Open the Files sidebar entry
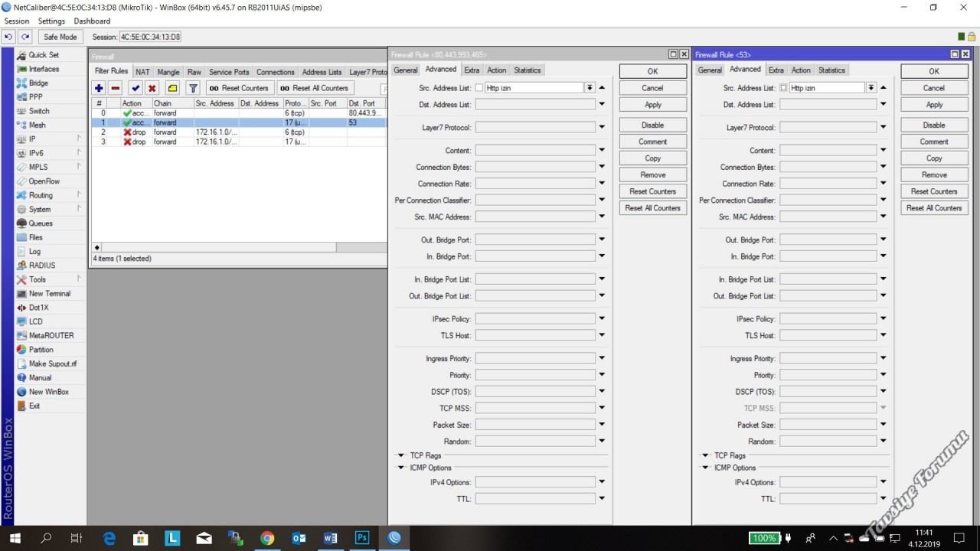 point(36,237)
